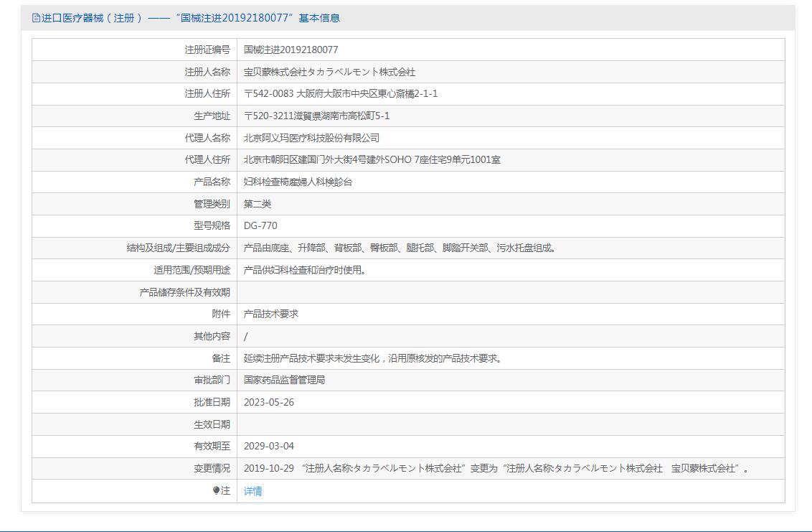The height and width of the screenshot is (532, 812).
Task: Click approval department 国家药品监督管理局 value
Action: coord(284,380)
